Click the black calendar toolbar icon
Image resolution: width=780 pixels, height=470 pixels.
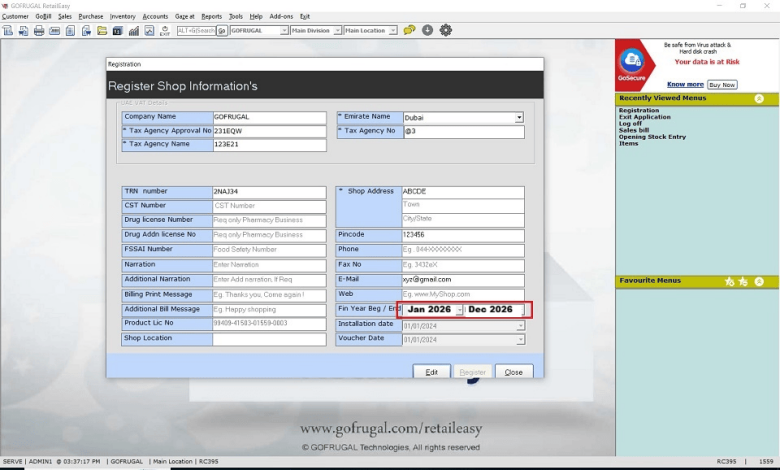(117, 31)
